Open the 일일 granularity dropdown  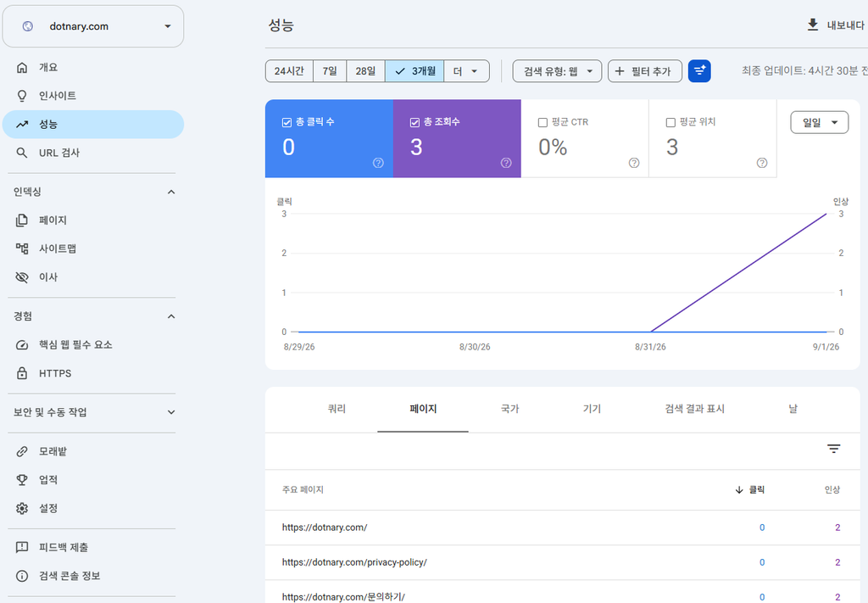click(x=820, y=122)
